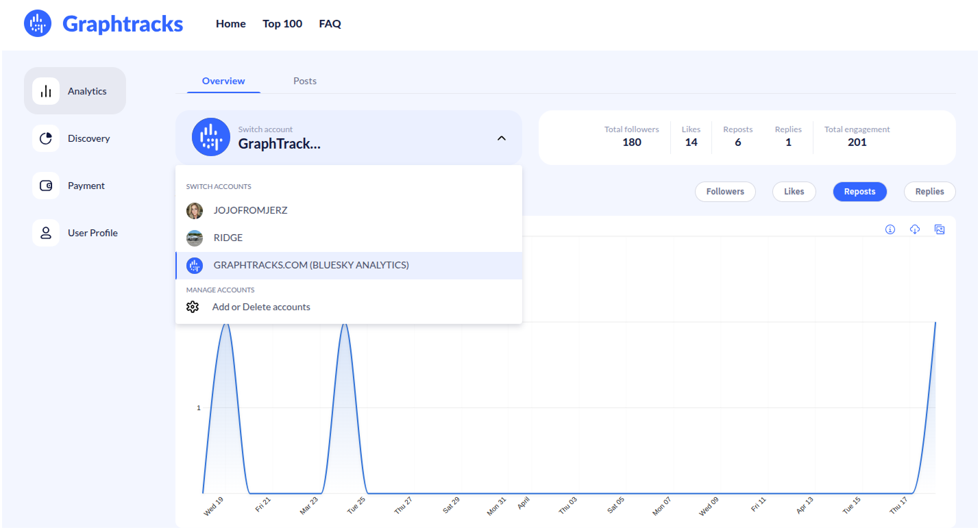The image size is (980, 530).
Task: Click the April axis label
Action: point(524,503)
